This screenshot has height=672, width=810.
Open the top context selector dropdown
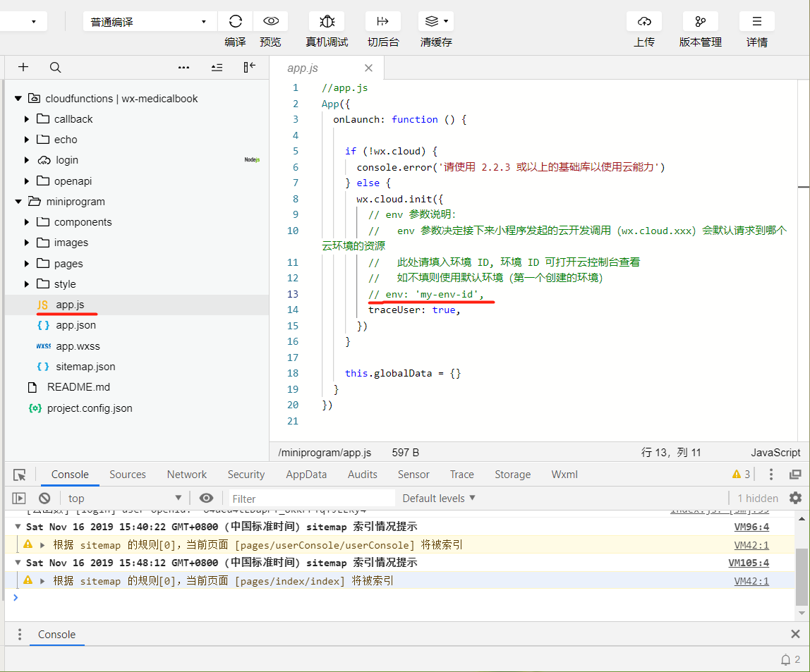[124, 498]
